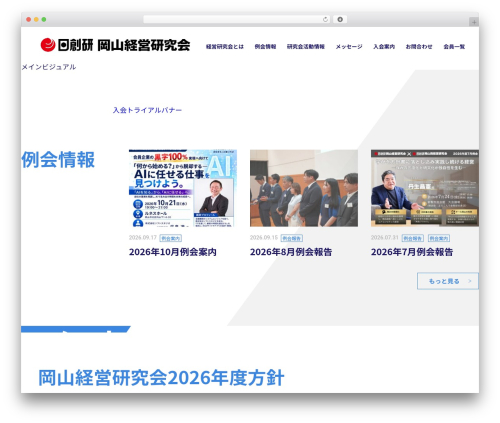Click the 2026.07.31 date text
The width and height of the screenshot is (500, 423).
point(385,238)
